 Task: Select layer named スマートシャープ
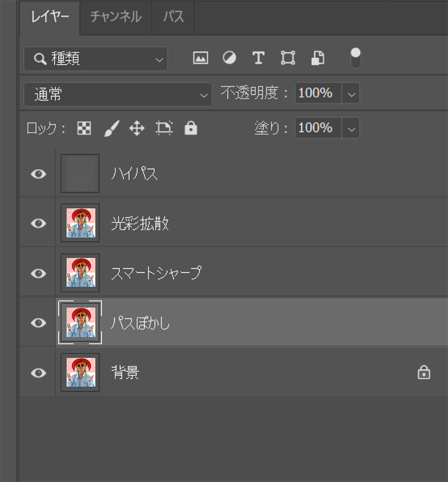tap(156, 273)
